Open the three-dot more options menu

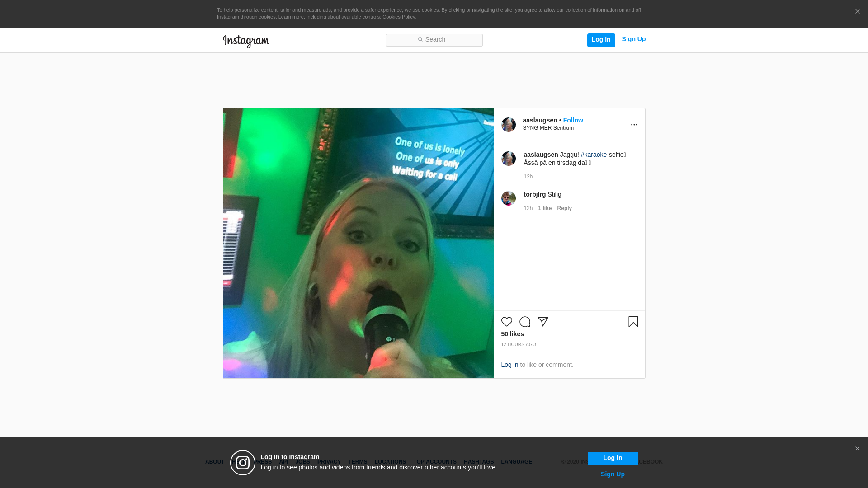634,125
